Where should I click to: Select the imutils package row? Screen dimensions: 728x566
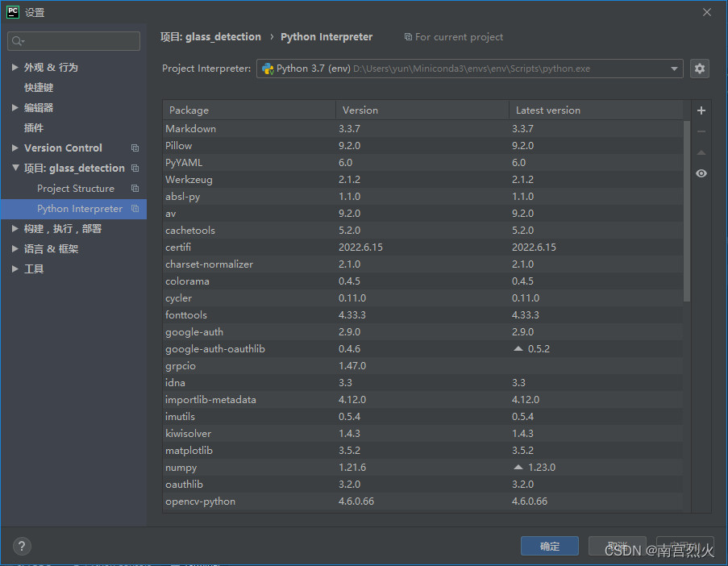click(x=423, y=417)
